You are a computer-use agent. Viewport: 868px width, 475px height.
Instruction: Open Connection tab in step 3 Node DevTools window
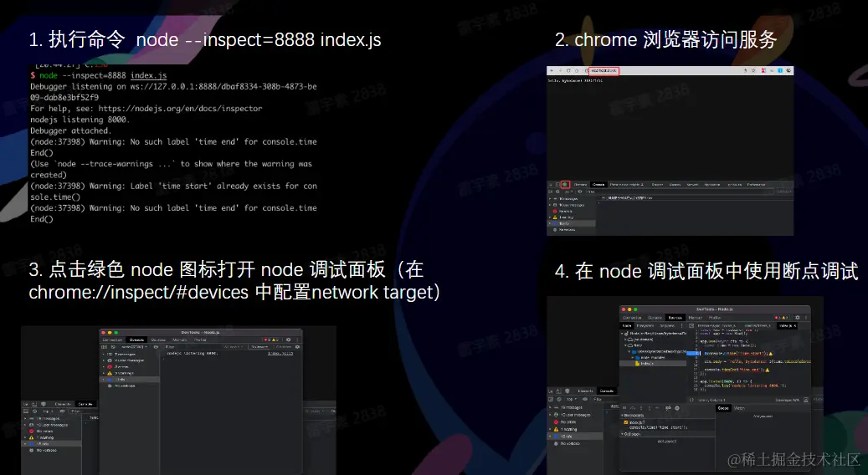(x=112, y=340)
